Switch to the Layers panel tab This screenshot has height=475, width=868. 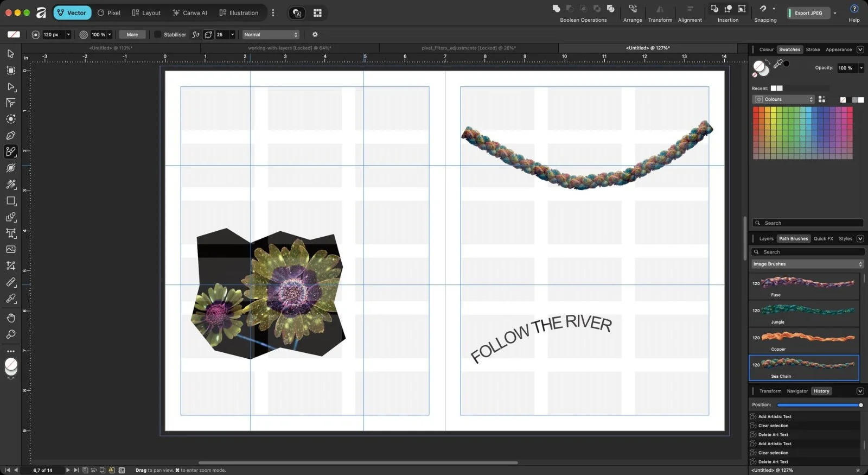pos(766,238)
